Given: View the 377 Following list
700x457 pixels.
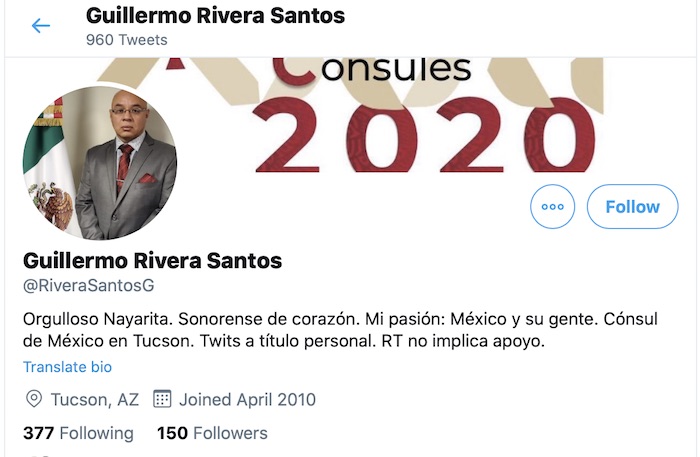Looking at the screenshot, I should (x=78, y=433).
